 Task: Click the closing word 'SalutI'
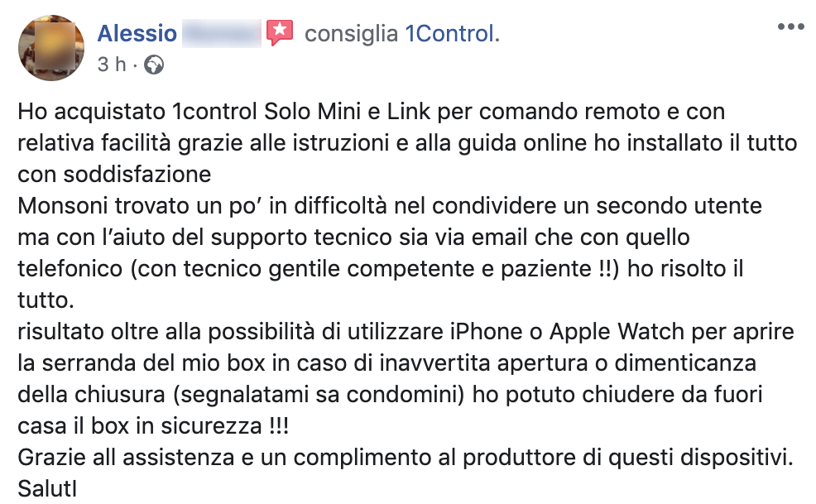click(x=47, y=489)
